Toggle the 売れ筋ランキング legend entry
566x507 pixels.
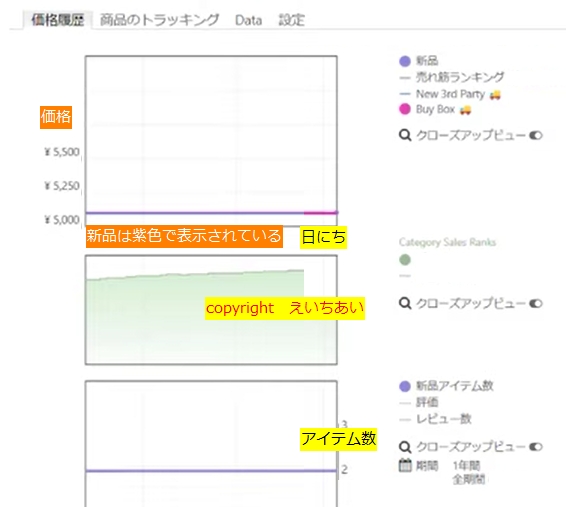(452, 77)
